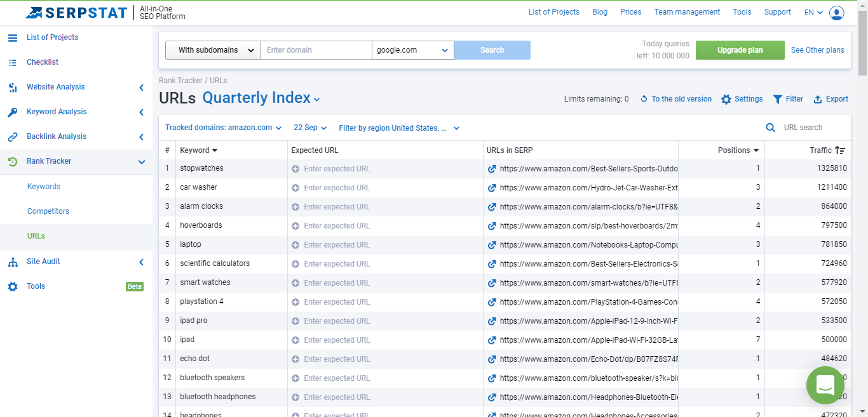The image size is (868, 417).
Task: Click plus icon for echo dot expected URL
Action: (x=295, y=359)
